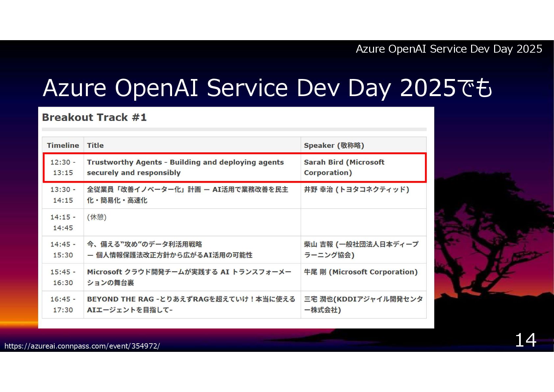
Task: Click speaker '牛尾 剛 (Microsoft Corporation)'
Action: (361, 272)
